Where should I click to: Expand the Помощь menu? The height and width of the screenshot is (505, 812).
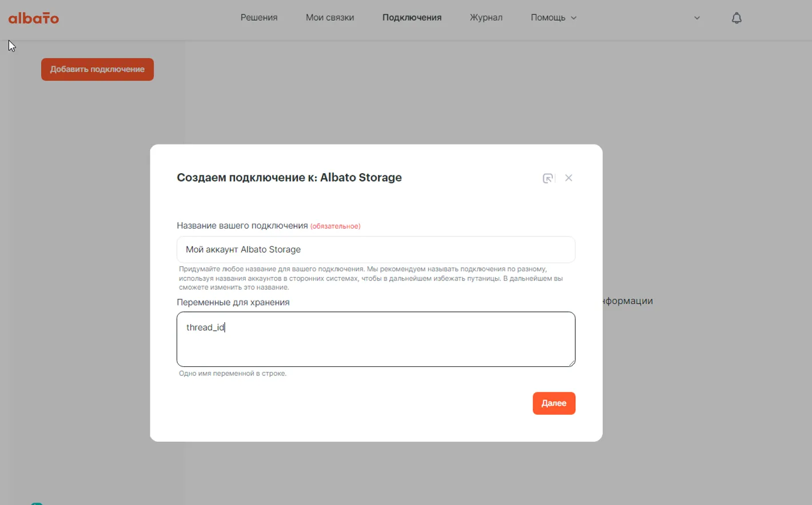tap(553, 18)
